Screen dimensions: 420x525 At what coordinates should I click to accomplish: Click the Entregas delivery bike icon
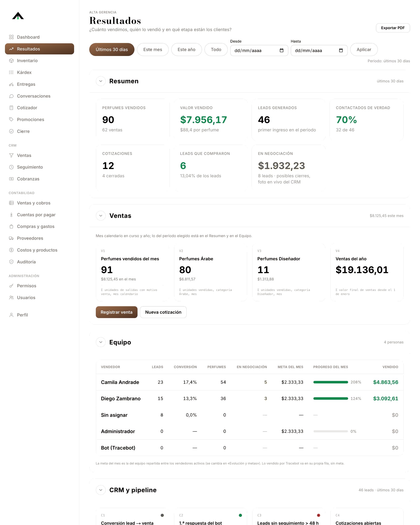[x=11, y=84]
